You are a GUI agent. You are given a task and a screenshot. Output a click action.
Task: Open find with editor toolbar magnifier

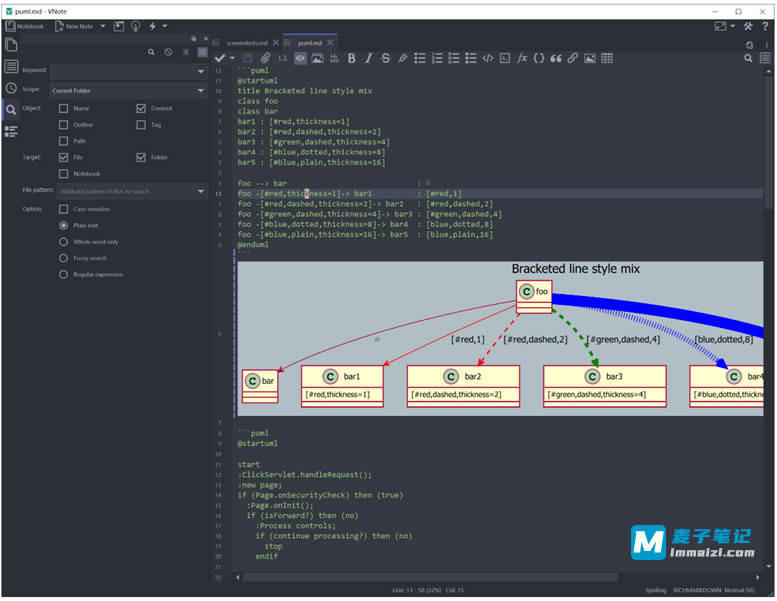(748, 58)
